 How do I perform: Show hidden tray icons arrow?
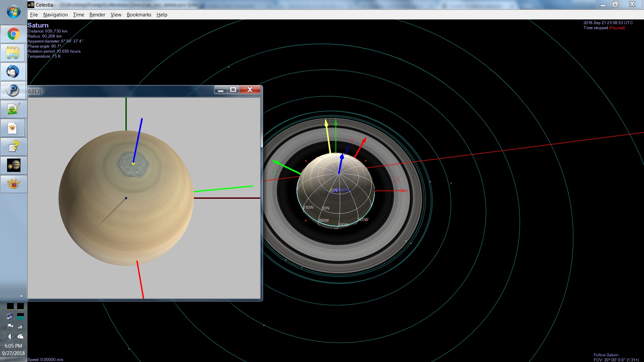(x=21, y=296)
